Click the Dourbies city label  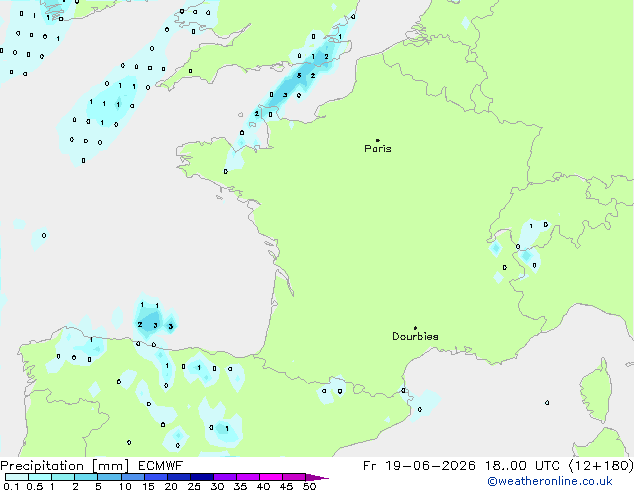[x=415, y=336]
